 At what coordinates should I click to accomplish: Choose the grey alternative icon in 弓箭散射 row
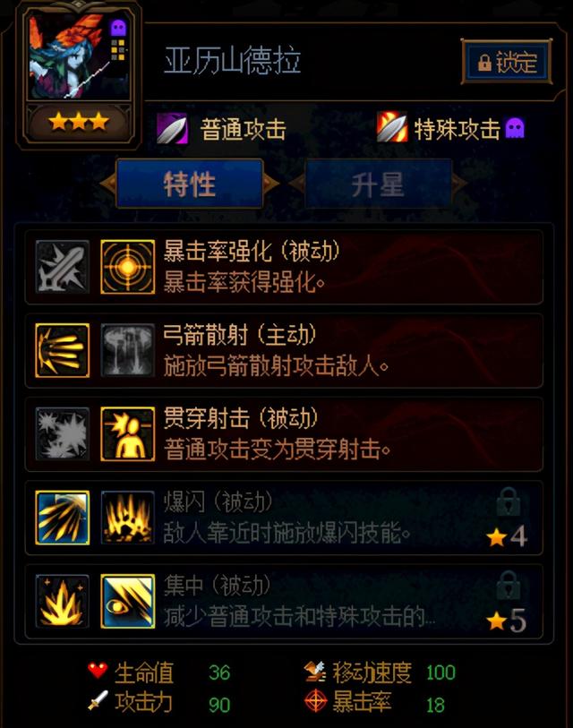[x=128, y=350]
